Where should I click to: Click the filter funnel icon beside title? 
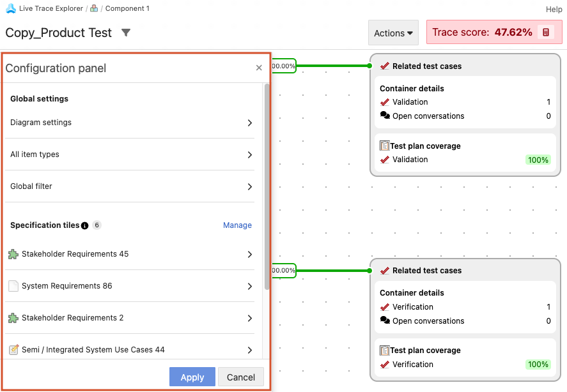coord(126,33)
